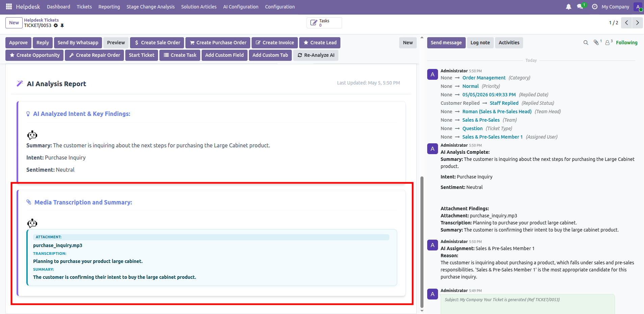The image size is (644, 314).
Task: Click Send By Whatsapp
Action: [78, 43]
